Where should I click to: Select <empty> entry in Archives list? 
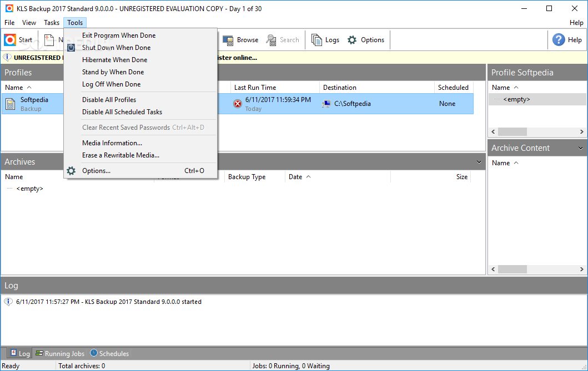(x=29, y=189)
